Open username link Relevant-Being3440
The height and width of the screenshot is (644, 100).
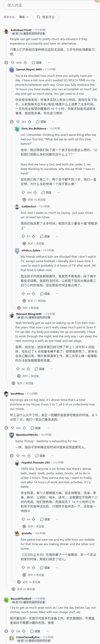click(29, 314)
